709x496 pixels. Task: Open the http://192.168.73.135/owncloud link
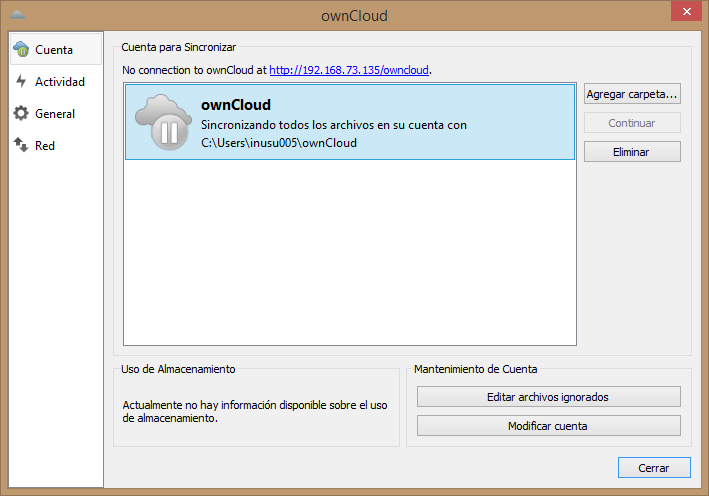coord(349,70)
